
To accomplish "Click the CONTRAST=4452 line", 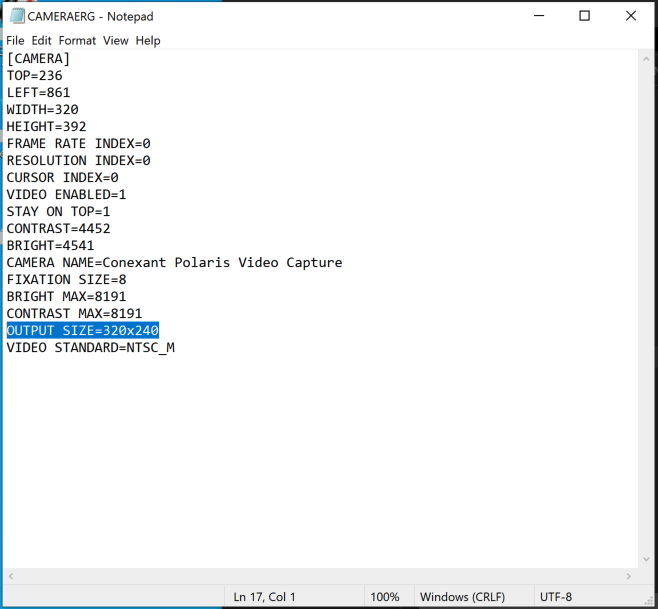I will (x=58, y=228).
